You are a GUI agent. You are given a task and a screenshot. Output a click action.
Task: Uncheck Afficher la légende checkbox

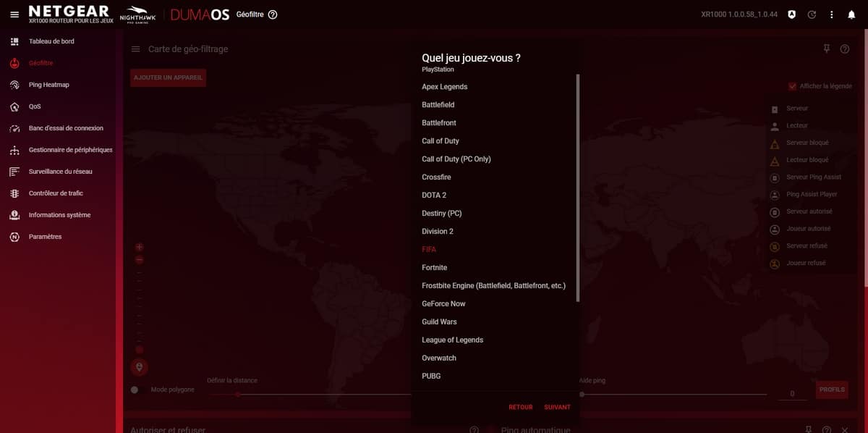pyautogui.click(x=793, y=86)
